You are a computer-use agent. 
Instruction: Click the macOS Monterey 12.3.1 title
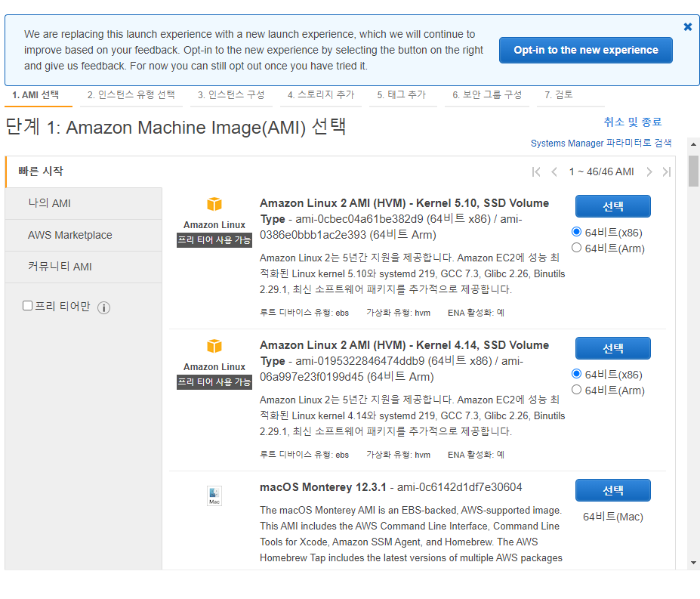point(322,487)
